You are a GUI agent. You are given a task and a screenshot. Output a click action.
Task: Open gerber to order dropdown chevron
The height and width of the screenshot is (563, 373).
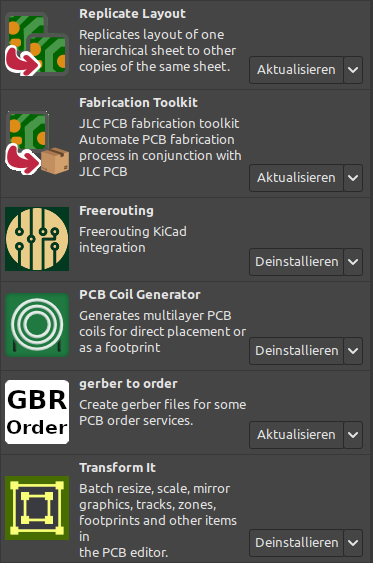coord(353,435)
